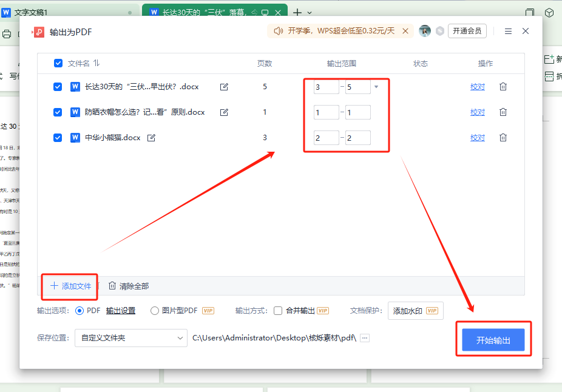Click 开始输出 to start conversion

click(494, 339)
